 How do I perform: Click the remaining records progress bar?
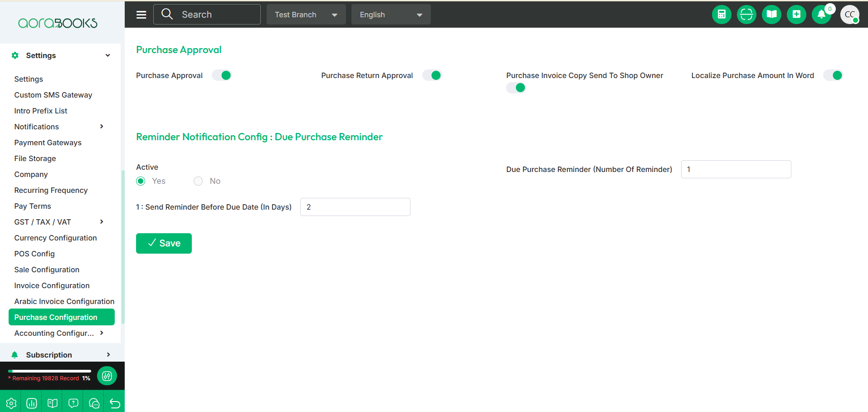click(49, 371)
